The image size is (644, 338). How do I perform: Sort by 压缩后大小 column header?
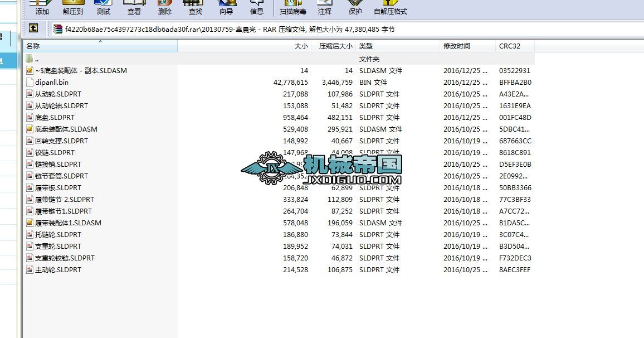[334, 46]
